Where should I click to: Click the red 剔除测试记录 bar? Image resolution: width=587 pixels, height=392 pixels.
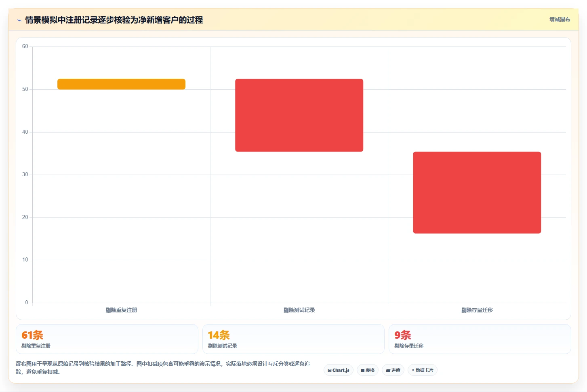(299, 115)
